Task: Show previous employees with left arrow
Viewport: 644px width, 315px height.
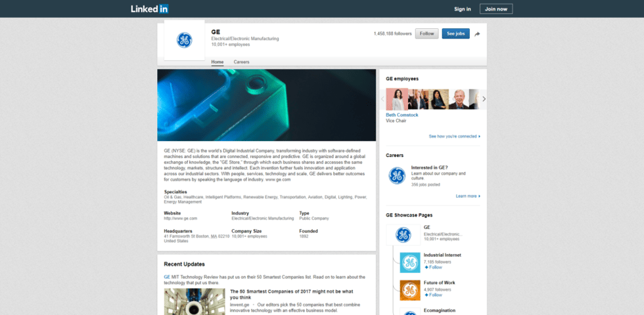Action: point(383,99)
